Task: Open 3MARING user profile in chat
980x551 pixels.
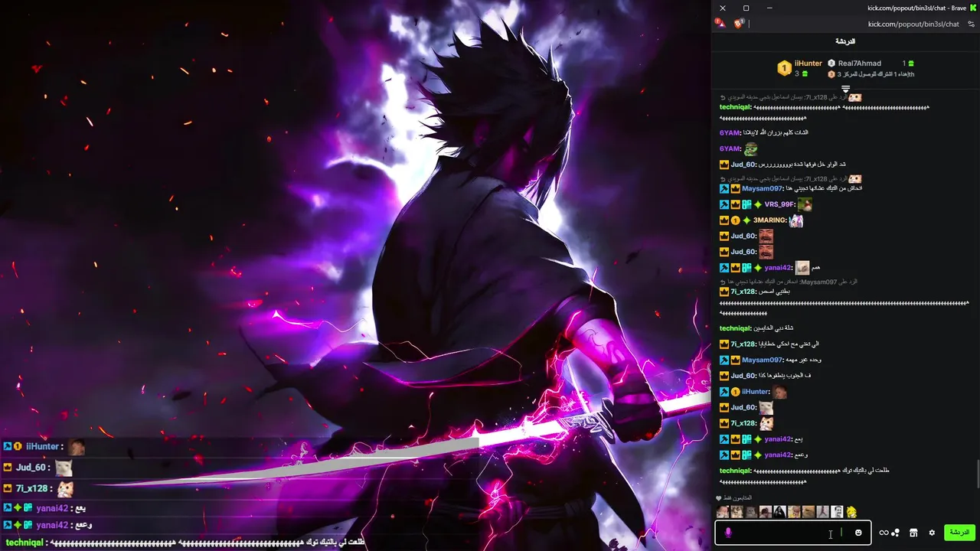Action: click(x=770, y=220)
